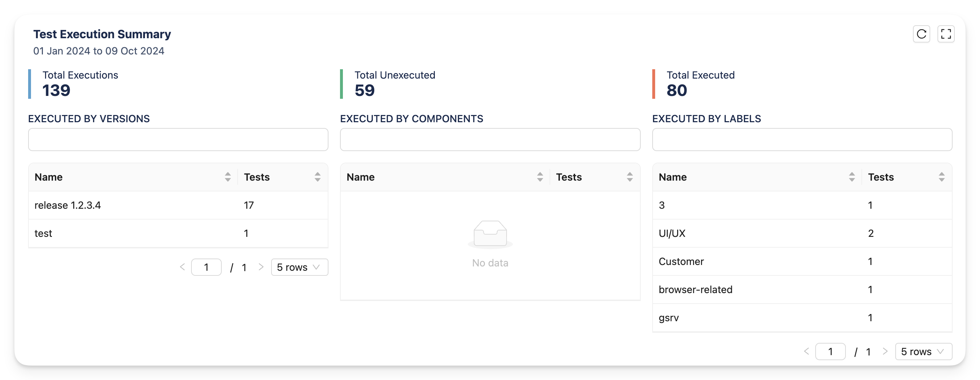This screenshot has height=380, width=980.
Task: Click the UI/UX tests count 2
Action: tap(870, 234)
